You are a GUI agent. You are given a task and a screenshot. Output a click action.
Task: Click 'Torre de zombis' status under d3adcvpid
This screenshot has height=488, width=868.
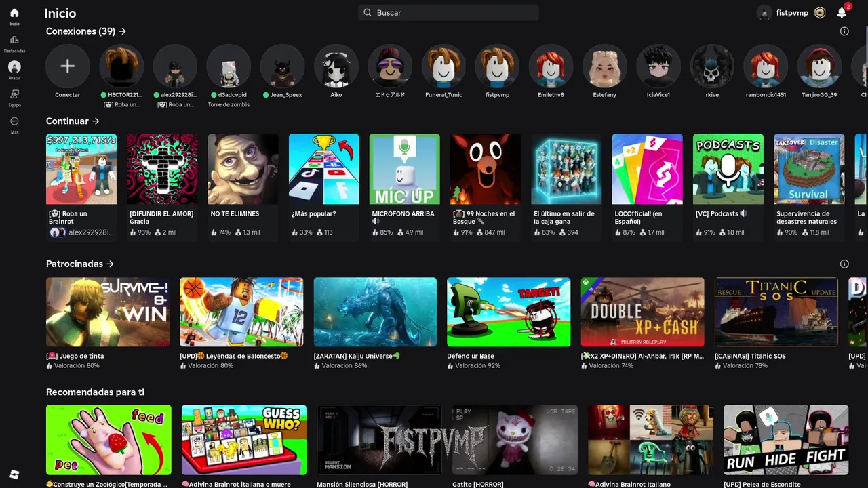tap(229, 105)
